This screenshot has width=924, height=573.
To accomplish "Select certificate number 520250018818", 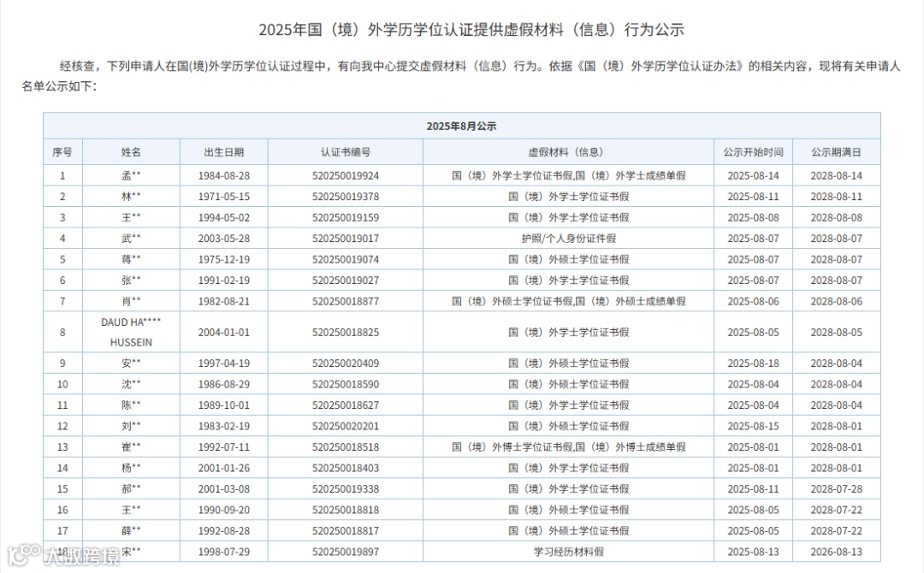I will [346, 510].
